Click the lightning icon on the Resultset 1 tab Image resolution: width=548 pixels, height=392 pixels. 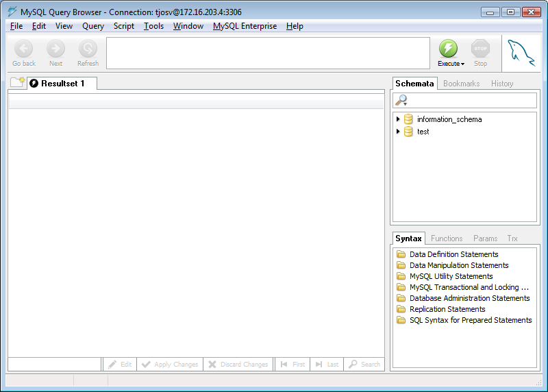pyautogui.click(x=34, y=83)
